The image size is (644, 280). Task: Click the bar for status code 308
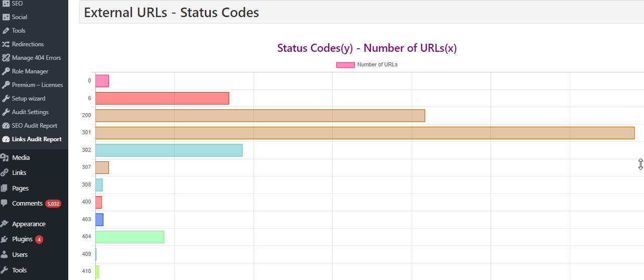[99, 185]
